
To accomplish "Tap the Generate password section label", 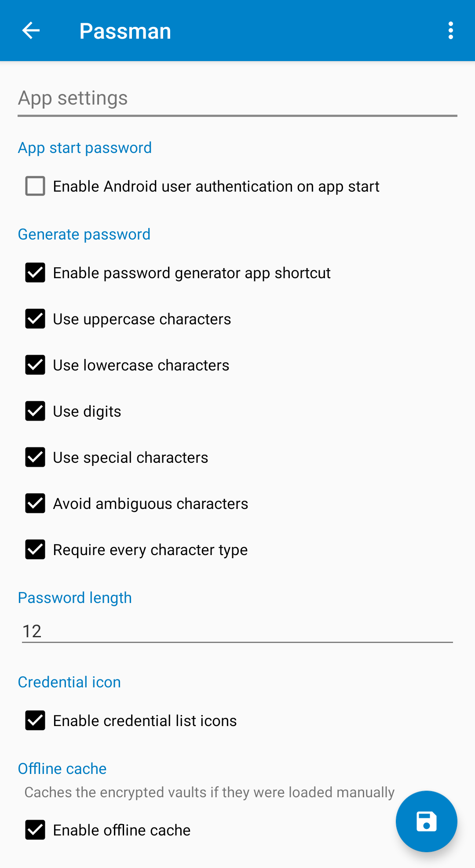I will pos(84,234).
